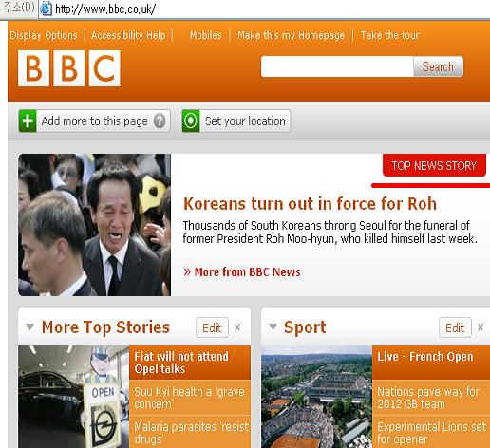Click inside the search text box
490x448 pixels.
pos(337,66)
